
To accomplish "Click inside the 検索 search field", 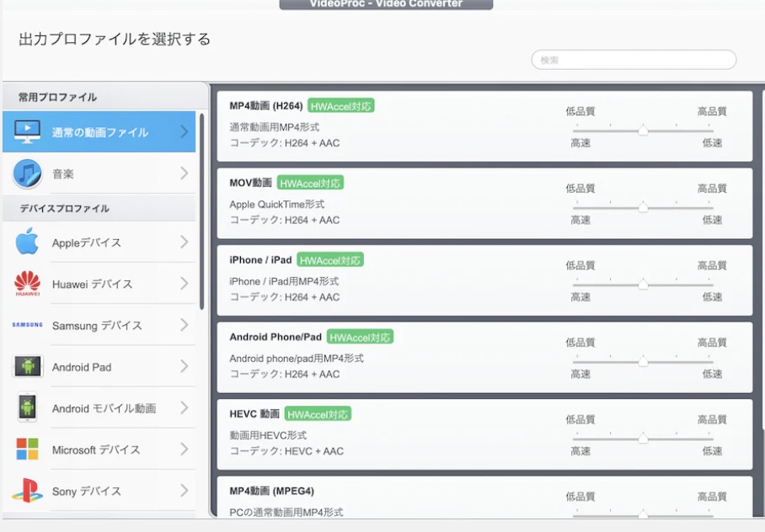I will tap(632, 60).
